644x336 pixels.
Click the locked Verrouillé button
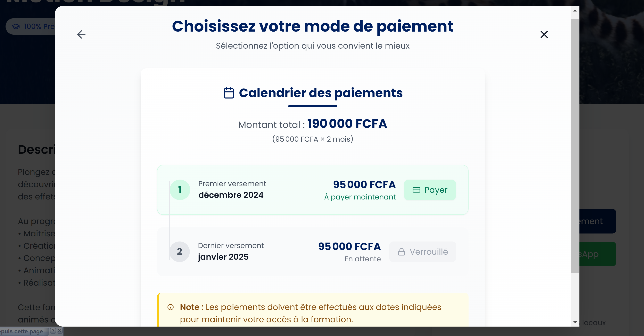point(422,252)
